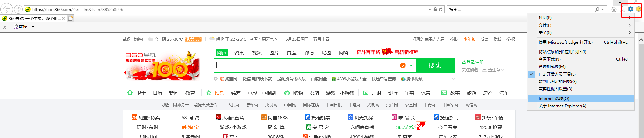
Task: Click the lock security icon in address bar
Action: click(x=435, y=9)
